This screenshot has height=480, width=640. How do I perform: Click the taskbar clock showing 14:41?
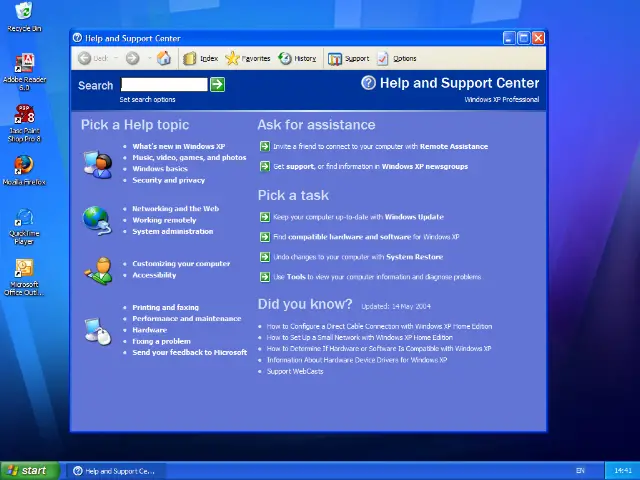pos(623,471)
